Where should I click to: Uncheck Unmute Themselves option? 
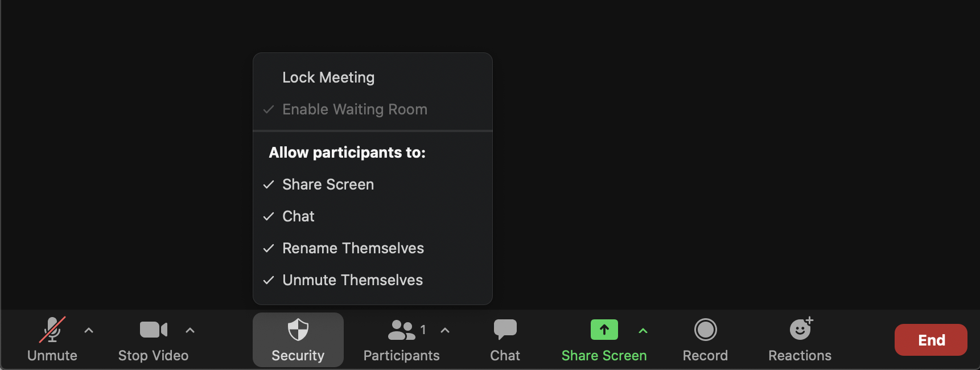click(x=352, y=280)
